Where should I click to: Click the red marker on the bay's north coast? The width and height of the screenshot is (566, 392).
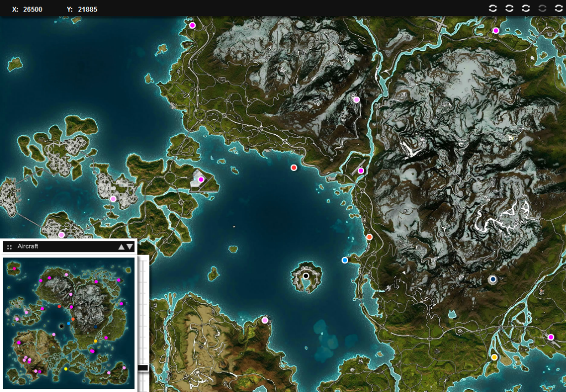click(294, 167)
